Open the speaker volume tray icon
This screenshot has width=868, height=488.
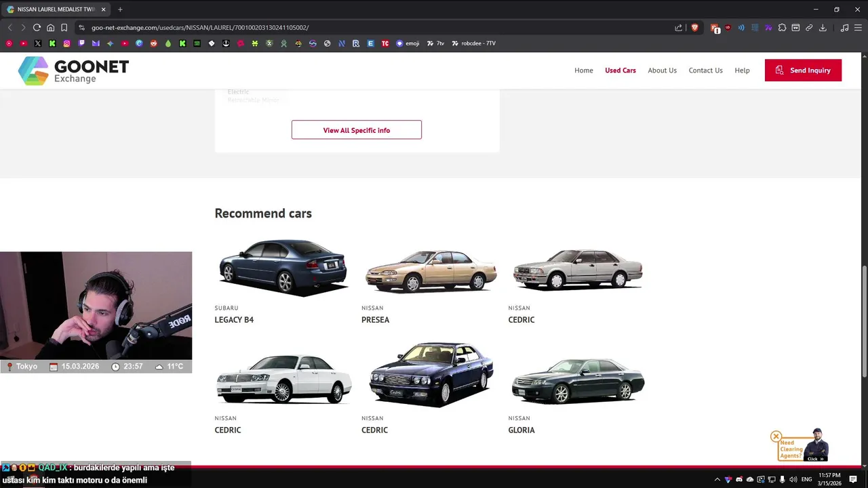point(793,479)
